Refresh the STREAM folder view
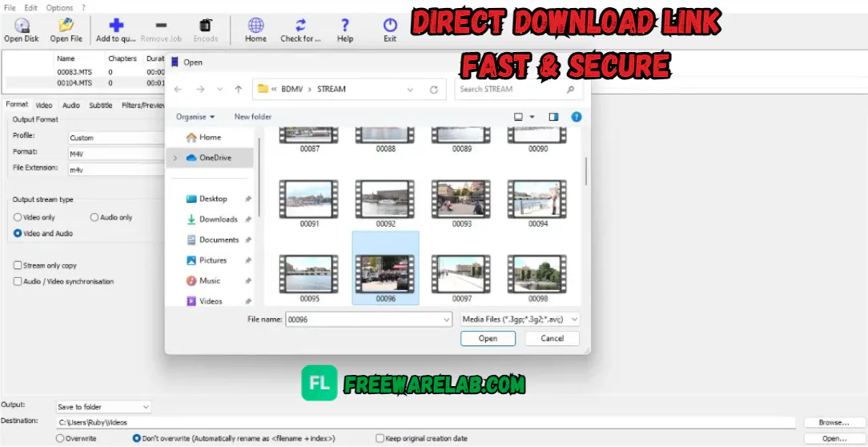The height and width of the screenshot is (447, 868). [433, 89]
